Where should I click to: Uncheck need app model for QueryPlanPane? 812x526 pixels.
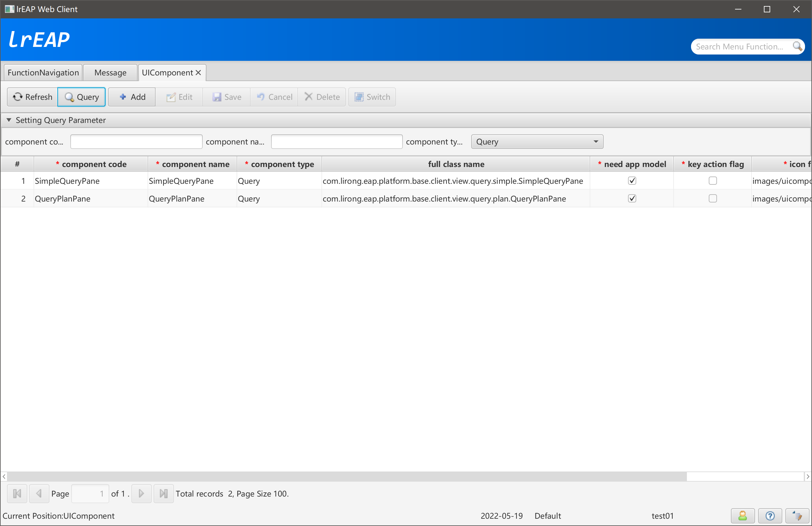tap(632, 198)
